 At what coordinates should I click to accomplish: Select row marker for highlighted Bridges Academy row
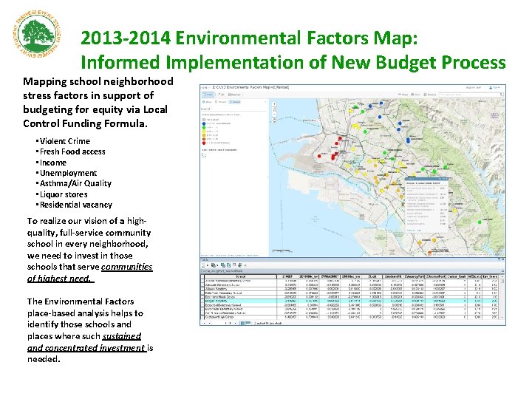coord(202,301)
